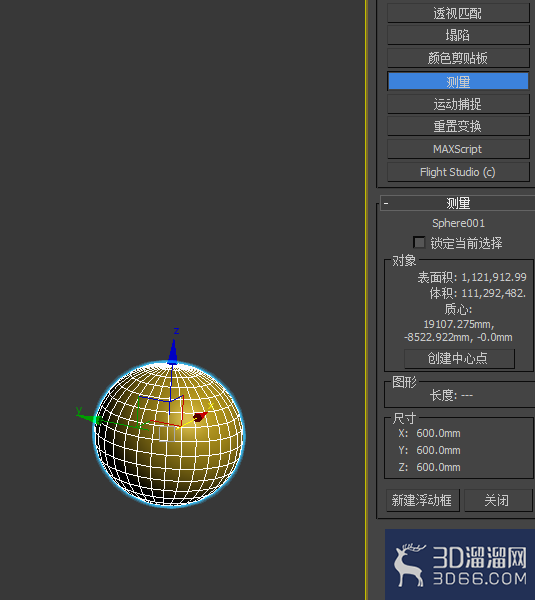This screenshot has height=600, width=535.
Task: Enable the 锁定当前选择 checkbox
Action: point(419,243)
